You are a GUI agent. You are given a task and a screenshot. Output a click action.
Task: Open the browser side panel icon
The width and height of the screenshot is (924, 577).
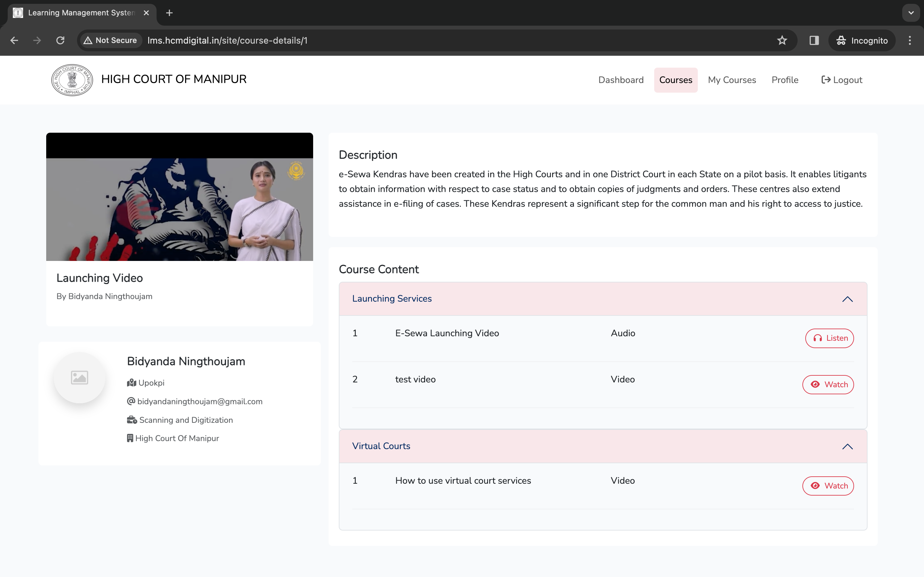coord(814,40)
